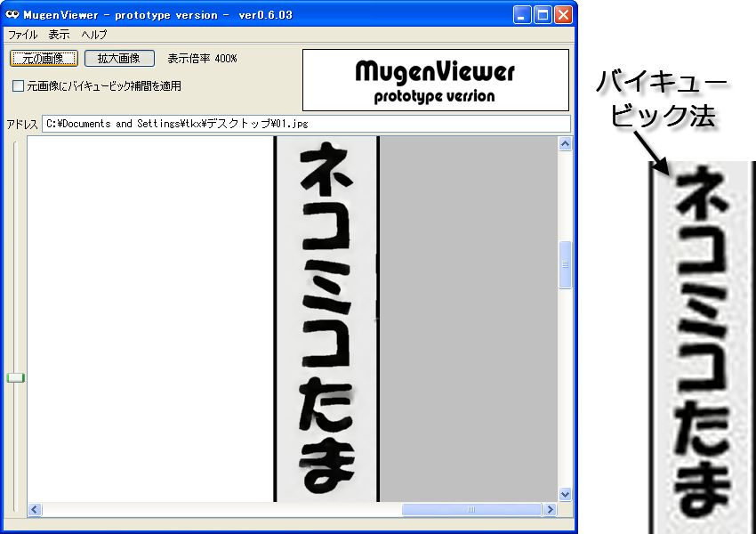Click the horizontal scrollbar right arrow
Image resolution: width=756 pixels, height=534 pixels.
[550, 509]
